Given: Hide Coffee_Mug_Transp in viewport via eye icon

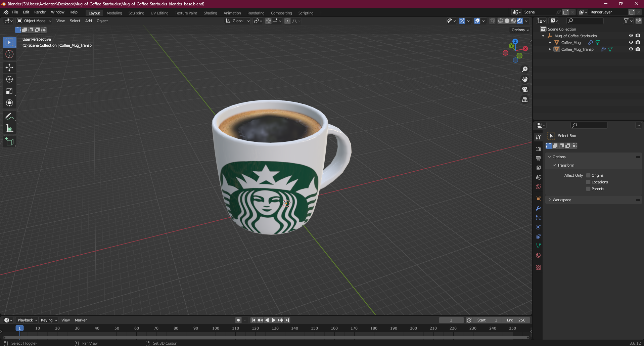Looking at the screenshot, I should coord(631,49).
